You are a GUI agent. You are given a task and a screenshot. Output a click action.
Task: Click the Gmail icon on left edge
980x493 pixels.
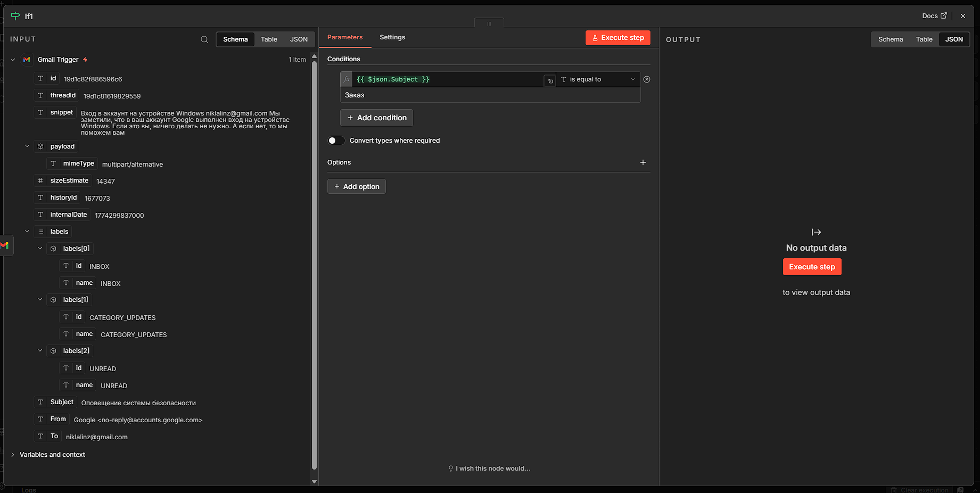pos(5,245)
